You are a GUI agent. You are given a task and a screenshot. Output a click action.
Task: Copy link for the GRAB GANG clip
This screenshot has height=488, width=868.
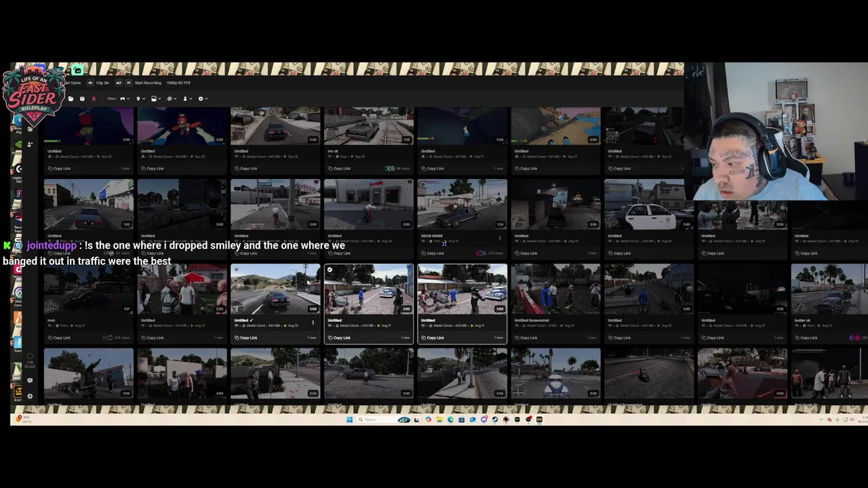click(433, 253)
